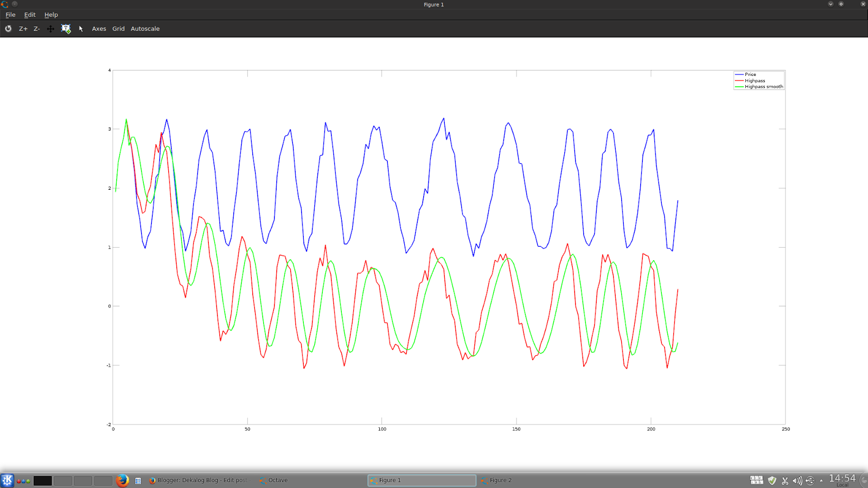The width and height of the screenshot is (868, 488).
Task: Click the keyboard layout tray icon
Action: click(756, 480)
